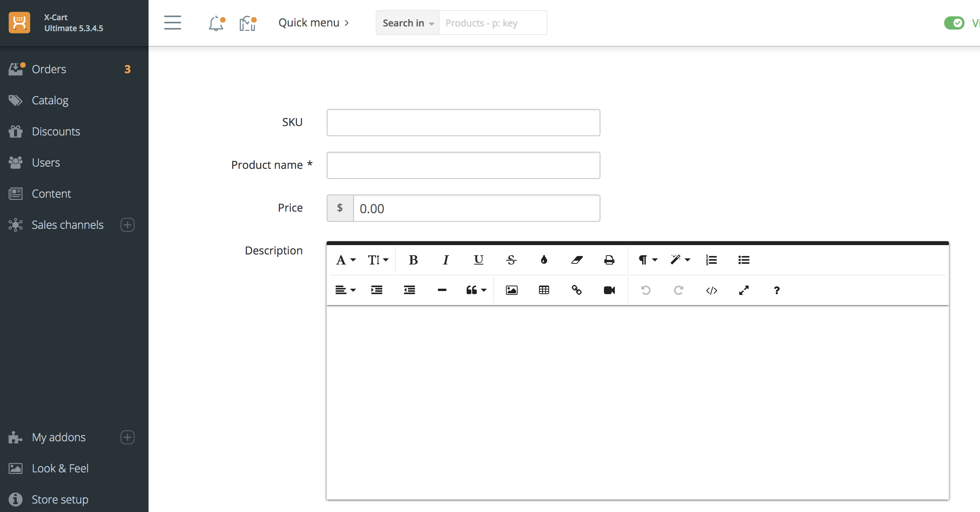Apply strikethrough text formatting

[x=511, y=260]
